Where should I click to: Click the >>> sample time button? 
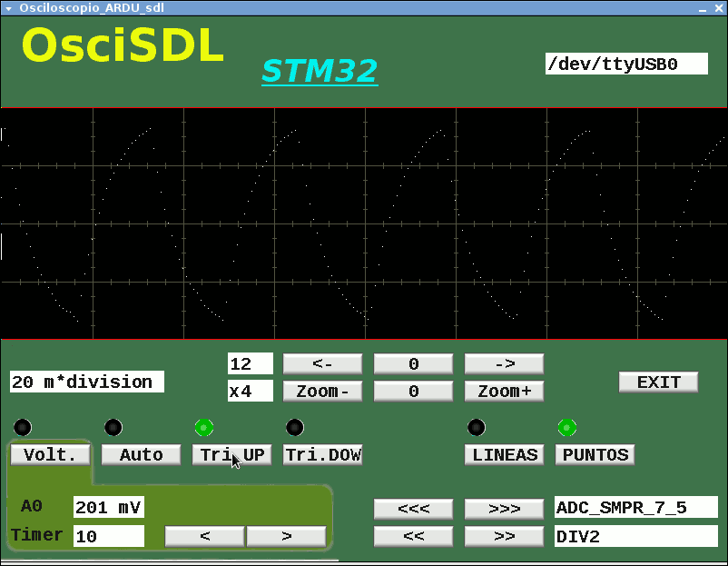click(504, 509)
